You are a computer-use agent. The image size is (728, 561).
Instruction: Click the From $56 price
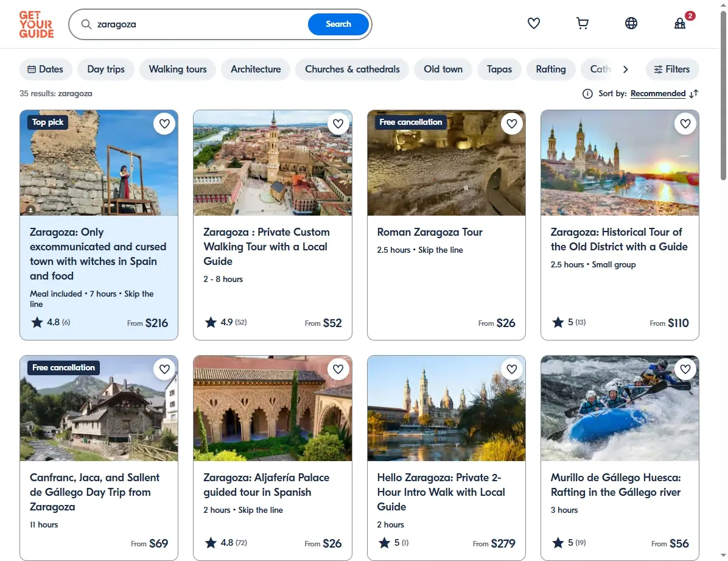(x=670, y=543)
